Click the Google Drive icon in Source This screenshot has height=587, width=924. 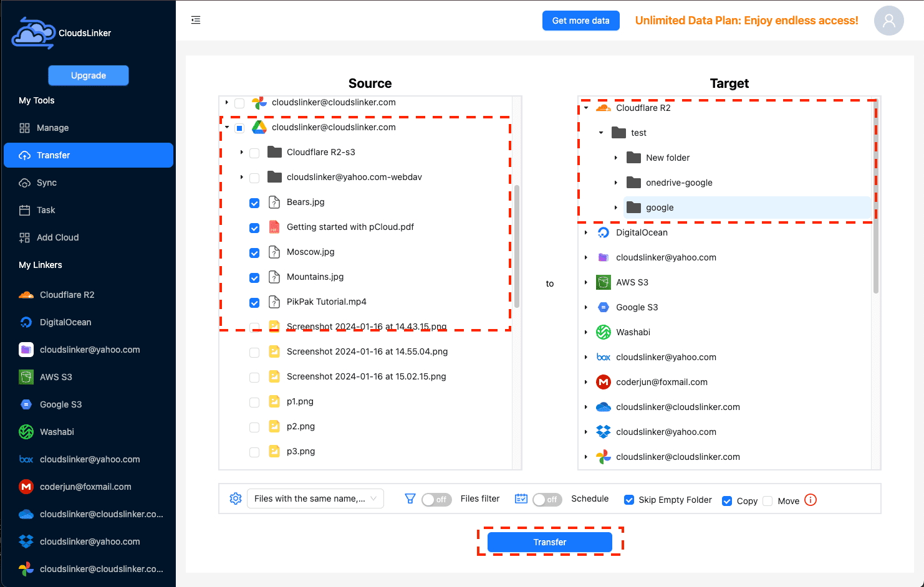pyautogui.click(x=259, y=127)
